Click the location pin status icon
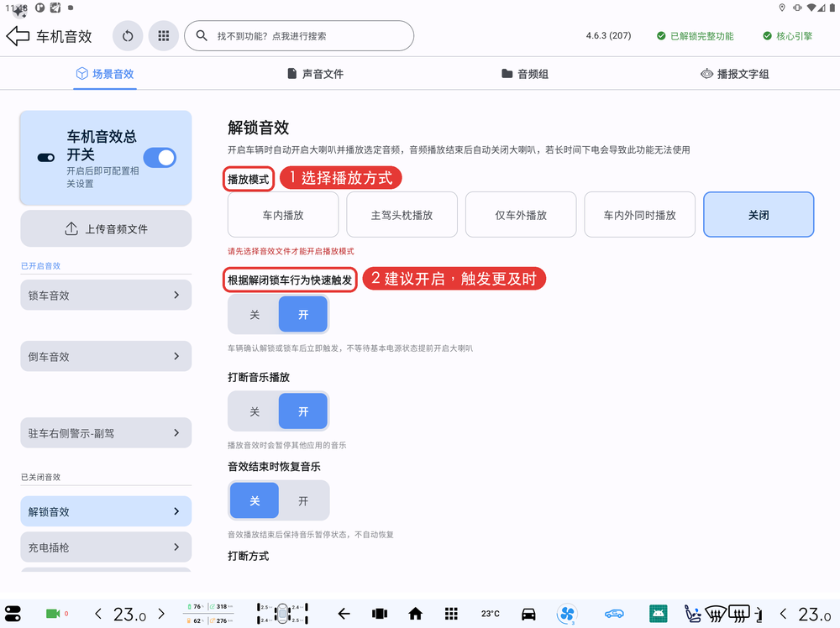The width and height of the screenshot is (840, 628). point(782,8)
